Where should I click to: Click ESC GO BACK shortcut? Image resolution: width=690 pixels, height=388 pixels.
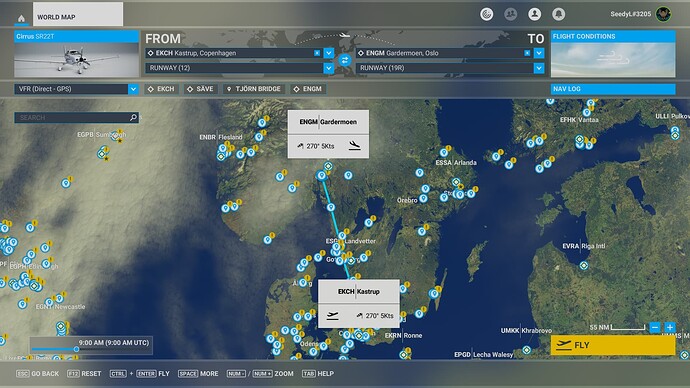[x=37, y=373]
